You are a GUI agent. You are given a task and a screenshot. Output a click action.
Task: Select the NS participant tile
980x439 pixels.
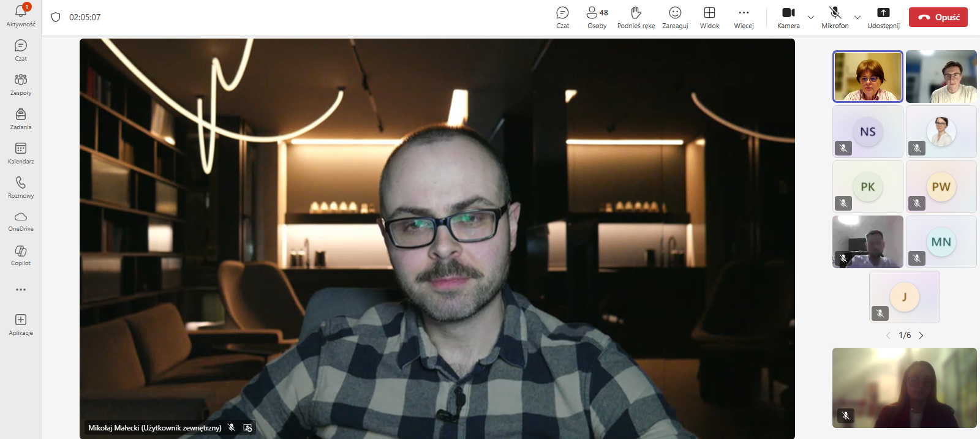tap(867, 132)
